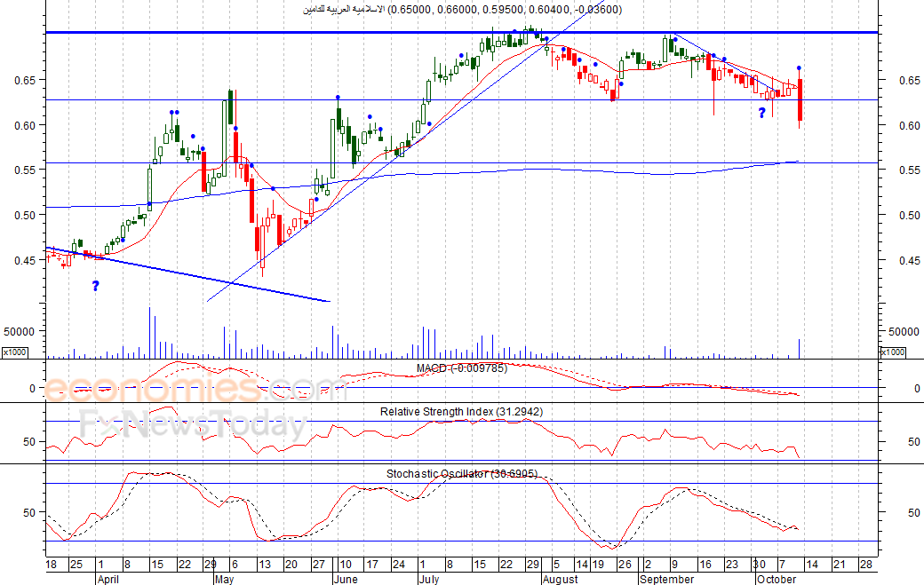Click the chart title with price values 0.65000, 0.66000

[463, 10]
